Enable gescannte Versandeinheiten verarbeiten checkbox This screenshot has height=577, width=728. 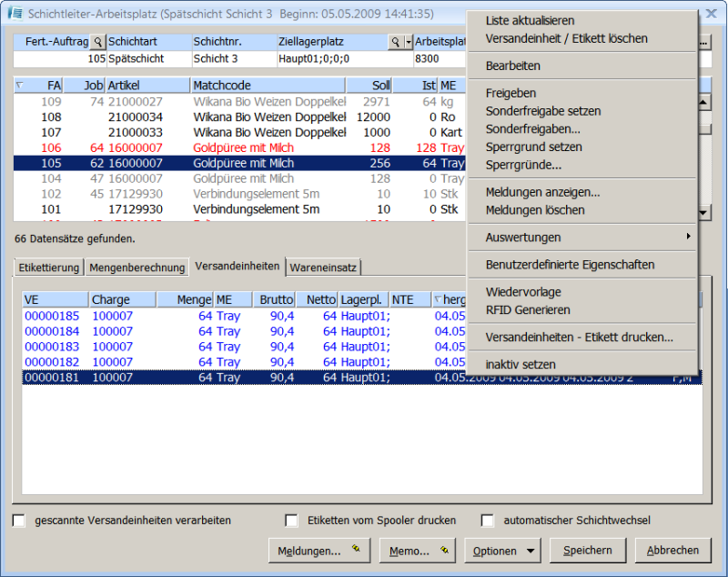(x=19, y=521)
